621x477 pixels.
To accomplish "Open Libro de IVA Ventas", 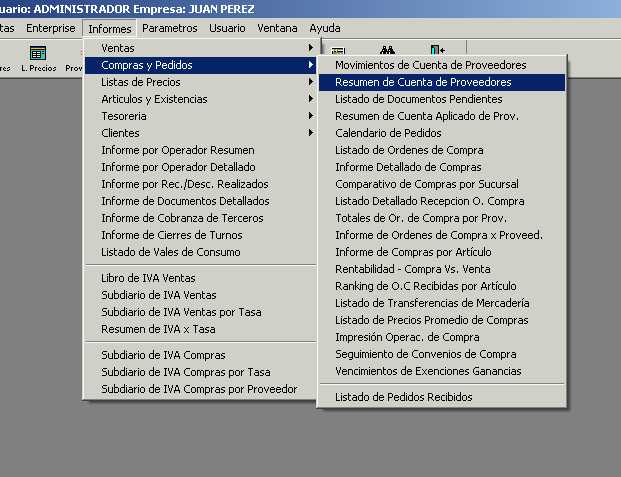I will 200,278.
